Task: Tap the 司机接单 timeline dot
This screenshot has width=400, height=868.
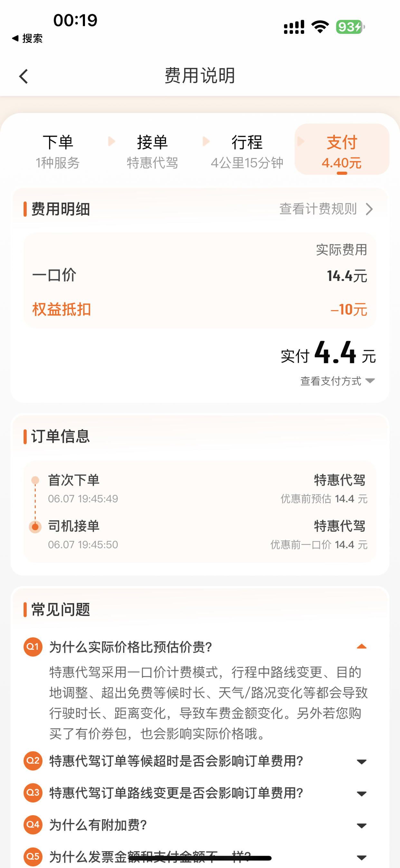Action: point(35,527)
